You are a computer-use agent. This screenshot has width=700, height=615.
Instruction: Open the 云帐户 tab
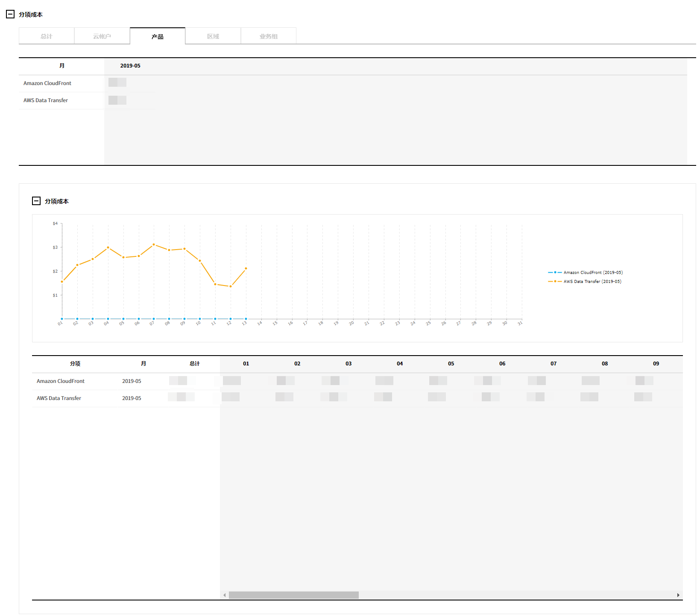click(102, 36)
